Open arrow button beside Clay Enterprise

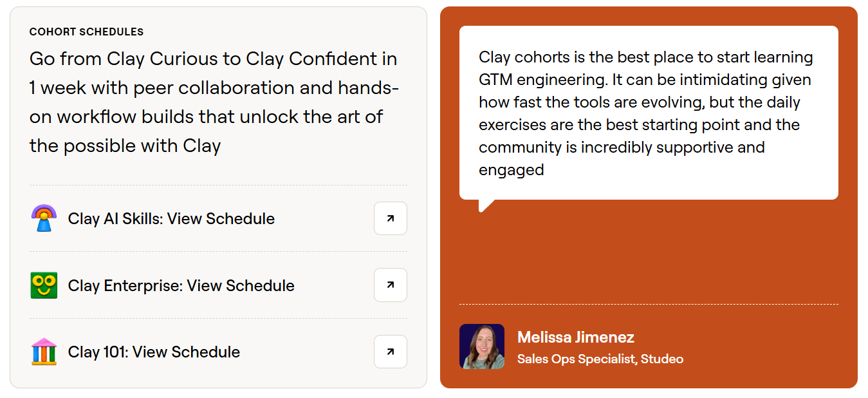pyautogui.click(x=391, y=285)
